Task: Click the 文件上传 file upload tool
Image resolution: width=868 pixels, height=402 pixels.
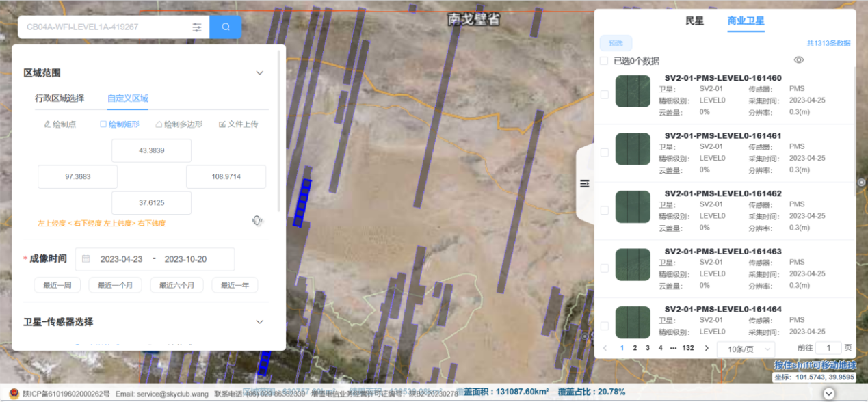Action: pyautogui.click(x=238, y=124)
